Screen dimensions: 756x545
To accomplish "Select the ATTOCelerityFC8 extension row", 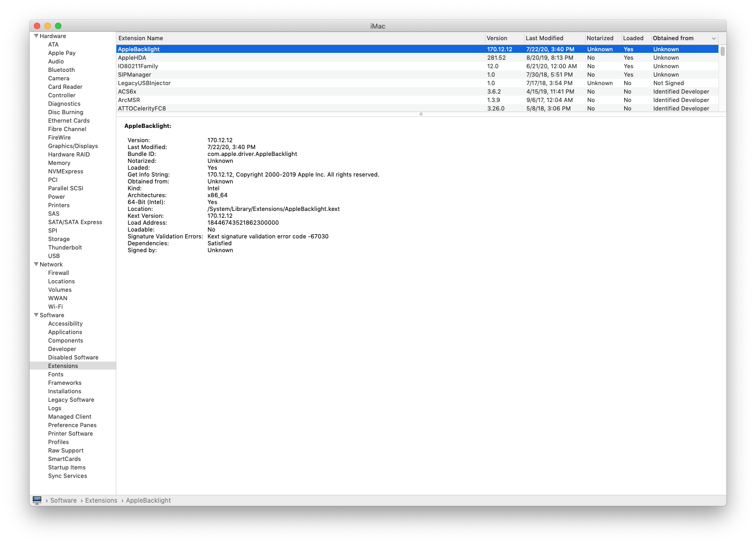I will [x=417, y=108].
